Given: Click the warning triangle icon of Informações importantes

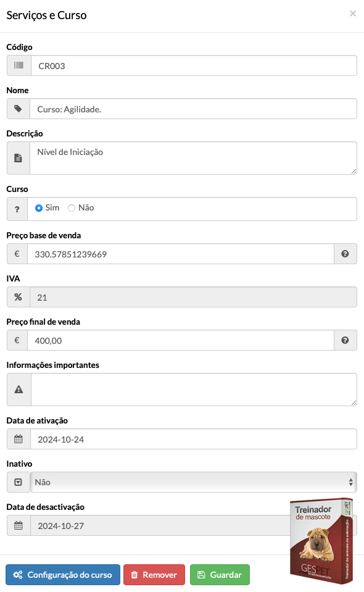Looking at the screenshot, I should point(19,390).
